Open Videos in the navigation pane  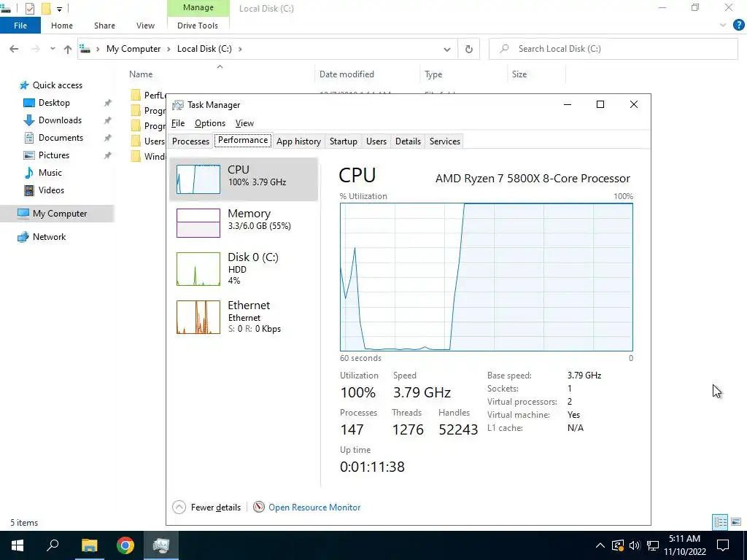click(51, 190)
